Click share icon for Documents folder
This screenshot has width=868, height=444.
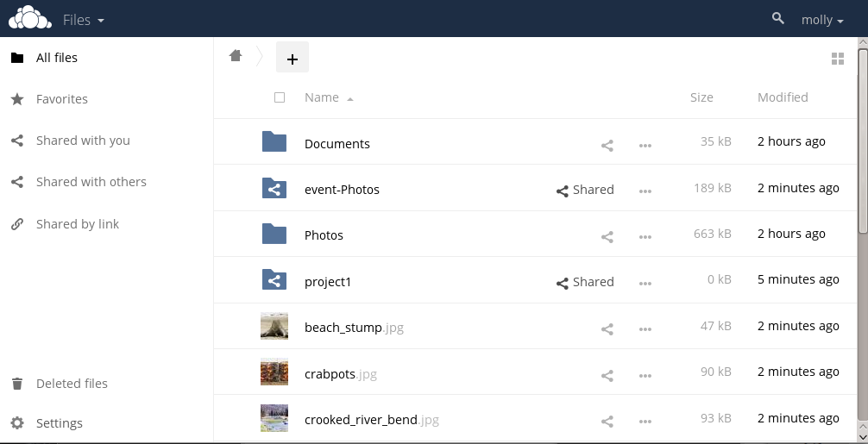607,146
